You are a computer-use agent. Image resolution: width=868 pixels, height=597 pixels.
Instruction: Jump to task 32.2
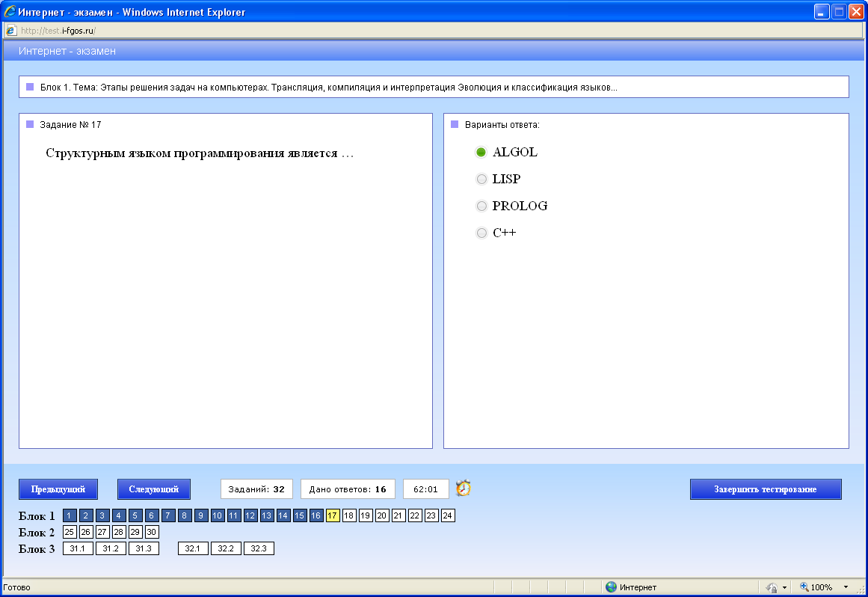tap(226, 548)
